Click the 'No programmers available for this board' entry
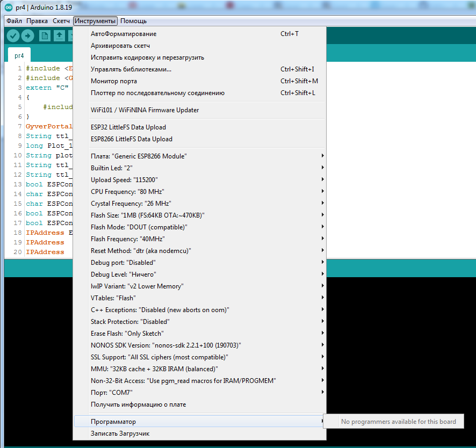Screen dimensions: 476x448 pos(394,422)
